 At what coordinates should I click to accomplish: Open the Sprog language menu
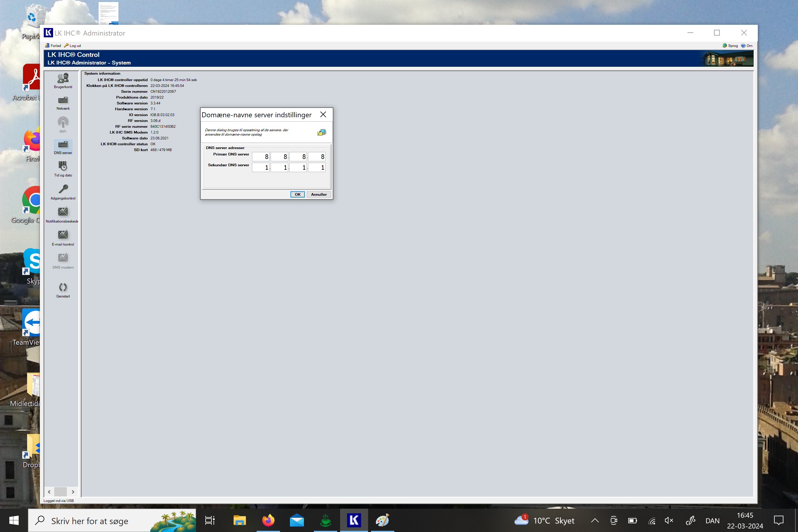point(731,46)
